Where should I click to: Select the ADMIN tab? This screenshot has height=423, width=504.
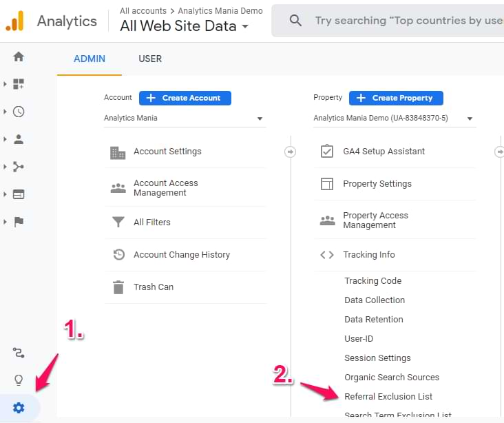(90, 59)
